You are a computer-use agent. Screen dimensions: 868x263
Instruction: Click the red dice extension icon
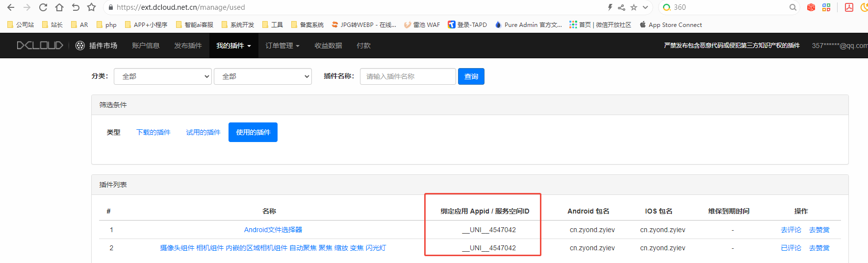[x=811, y=7]
